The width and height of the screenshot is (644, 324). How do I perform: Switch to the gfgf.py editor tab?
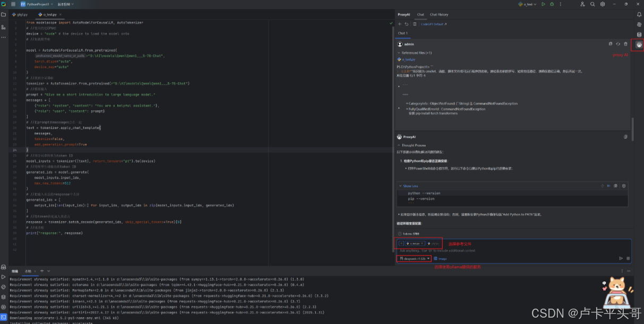(20, 14)
